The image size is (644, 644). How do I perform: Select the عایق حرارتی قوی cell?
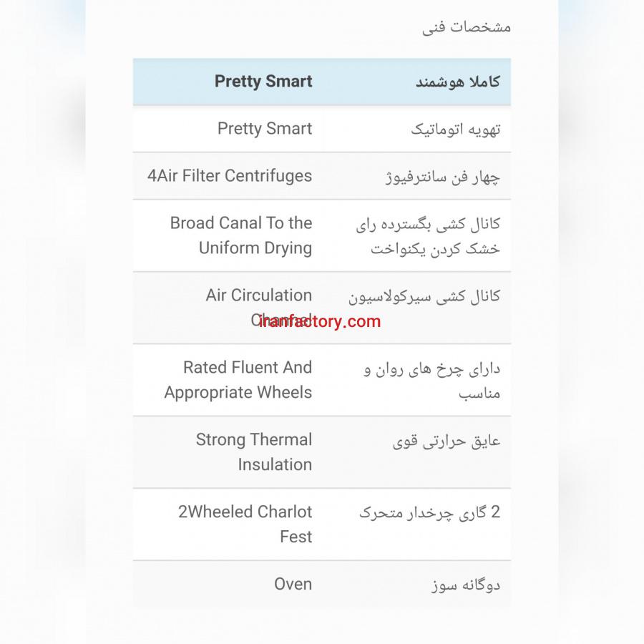[x=447, y=441]
